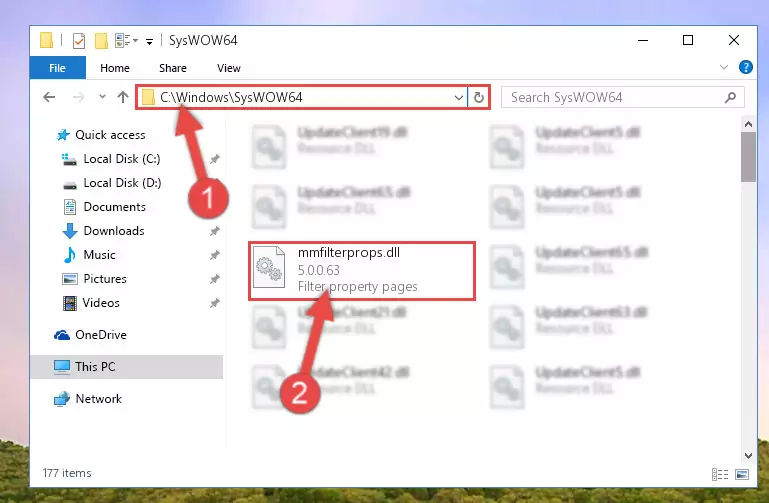Switch to the View ribbon tab
The height and width of the screenshot is (503, 769).
click(x=229, y=68)
